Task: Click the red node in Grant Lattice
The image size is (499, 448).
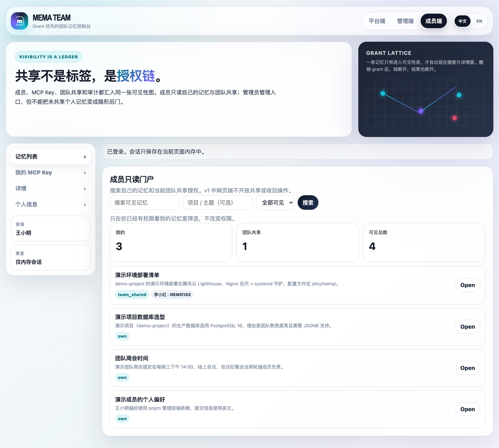Action: (x=455, y=118)
